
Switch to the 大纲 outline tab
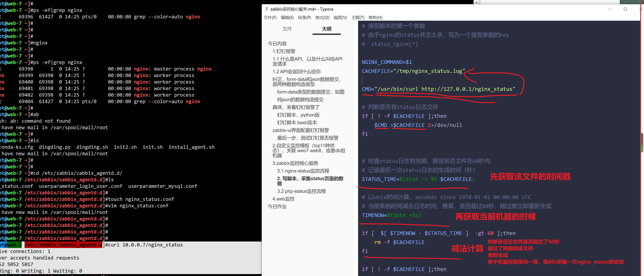[x=326, y=29]
